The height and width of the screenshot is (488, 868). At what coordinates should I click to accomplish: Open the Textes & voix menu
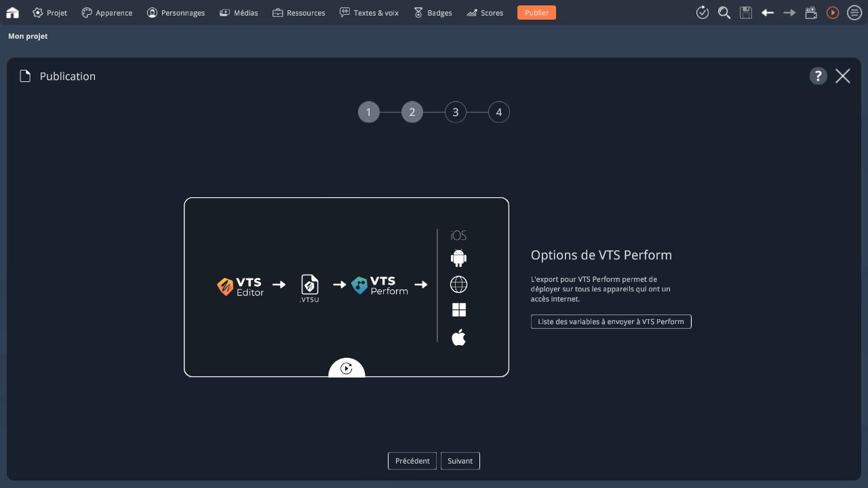point(369,12)
